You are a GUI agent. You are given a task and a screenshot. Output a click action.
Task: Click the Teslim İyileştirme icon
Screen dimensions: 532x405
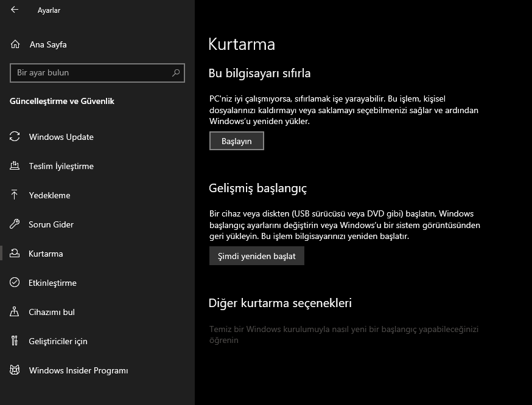(x=15, y=166)
